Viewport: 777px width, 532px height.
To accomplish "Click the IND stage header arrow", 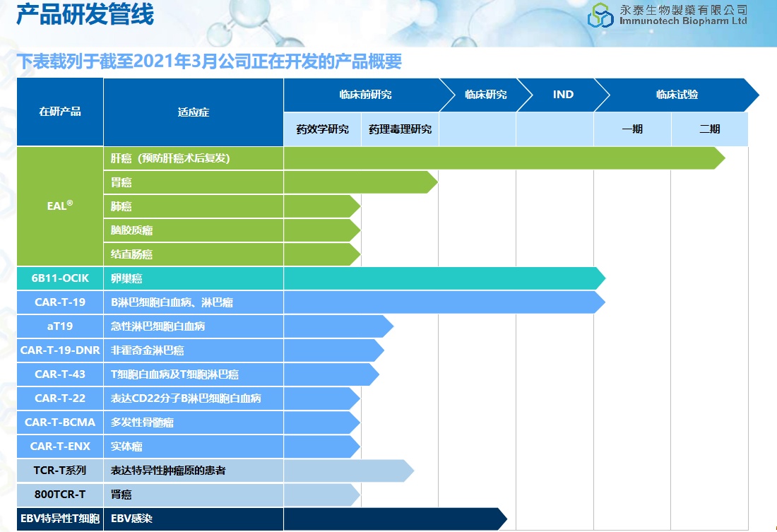I will coord(563,95).
